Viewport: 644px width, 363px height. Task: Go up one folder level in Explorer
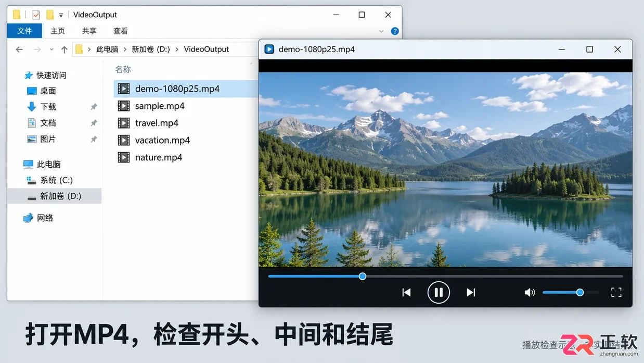pyautogui.click(x=64, y=49)
